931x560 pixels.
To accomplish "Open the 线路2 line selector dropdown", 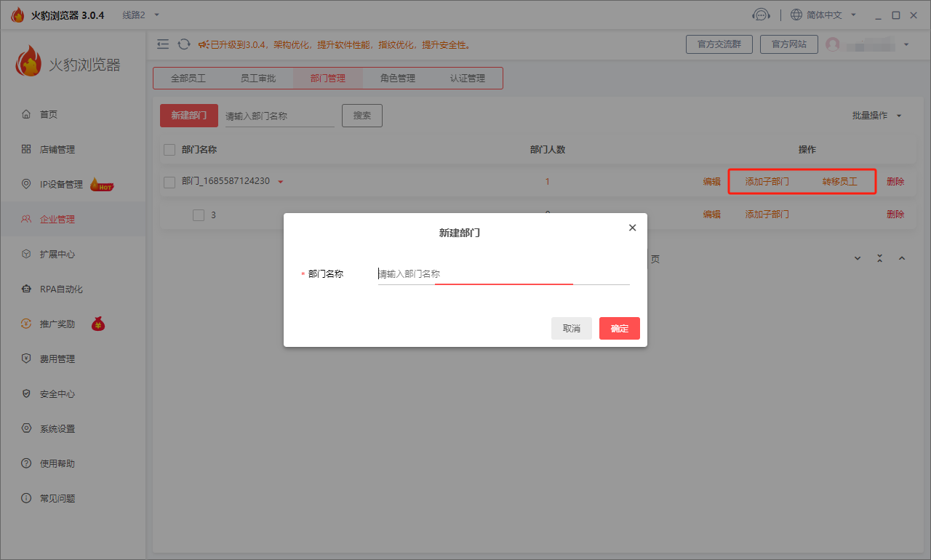I will click(140, 15).
